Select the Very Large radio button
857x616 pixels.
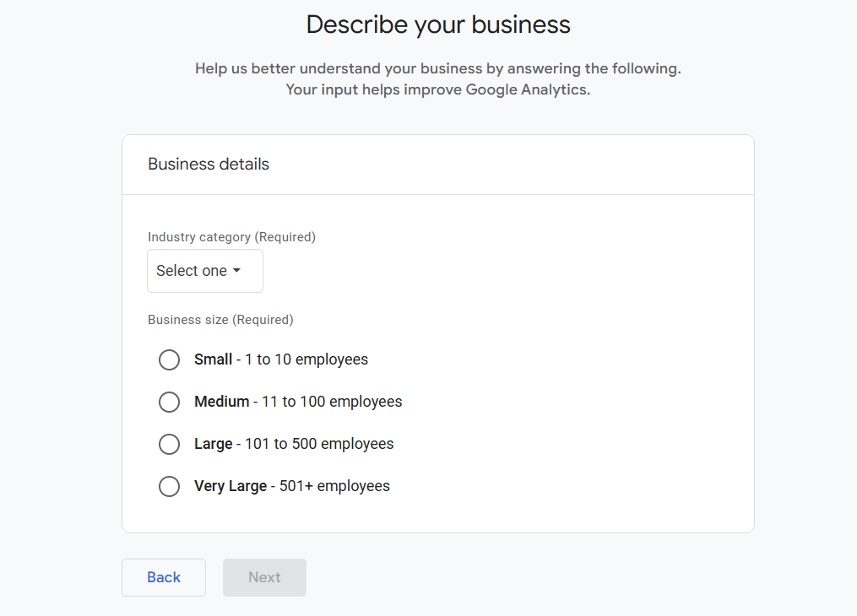[170, 486]
